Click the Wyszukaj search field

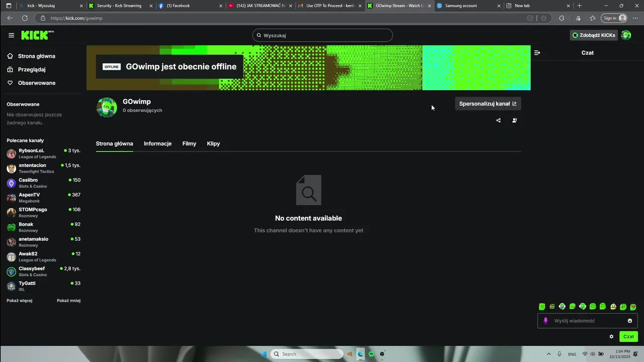click(323, 35)
